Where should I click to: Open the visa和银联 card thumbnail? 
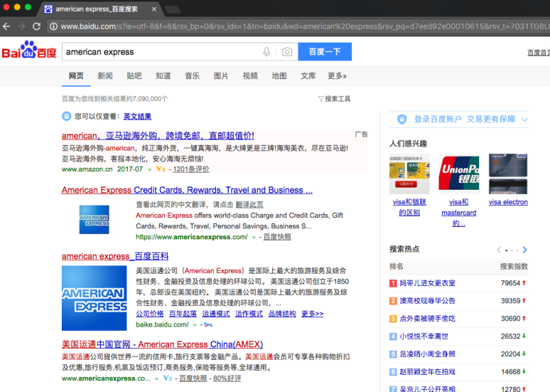click(x=409, y=173)
